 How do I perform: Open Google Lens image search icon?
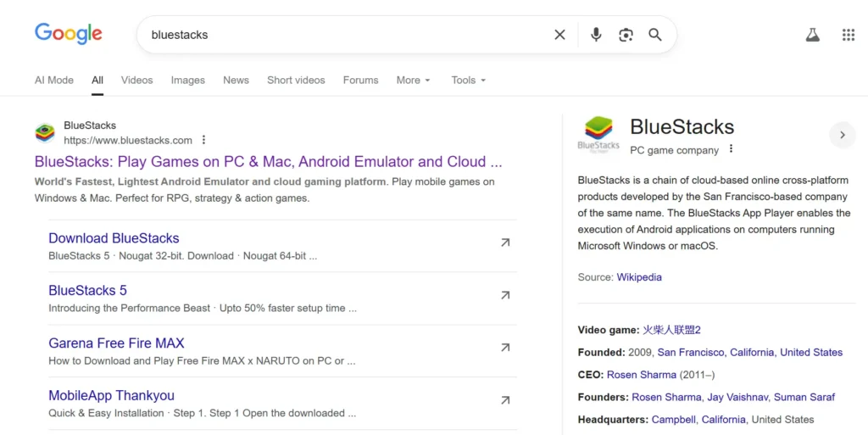(626, 35)
